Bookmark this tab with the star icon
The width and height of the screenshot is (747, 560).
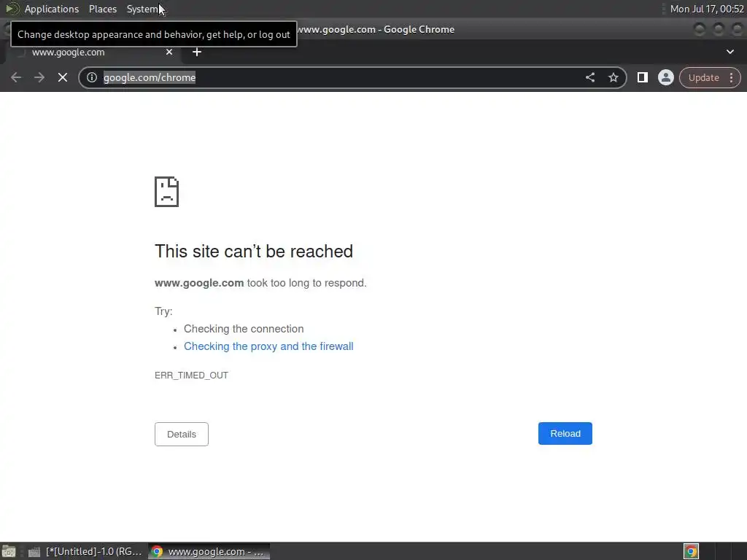pyautogui.click(x=613, y=77)
